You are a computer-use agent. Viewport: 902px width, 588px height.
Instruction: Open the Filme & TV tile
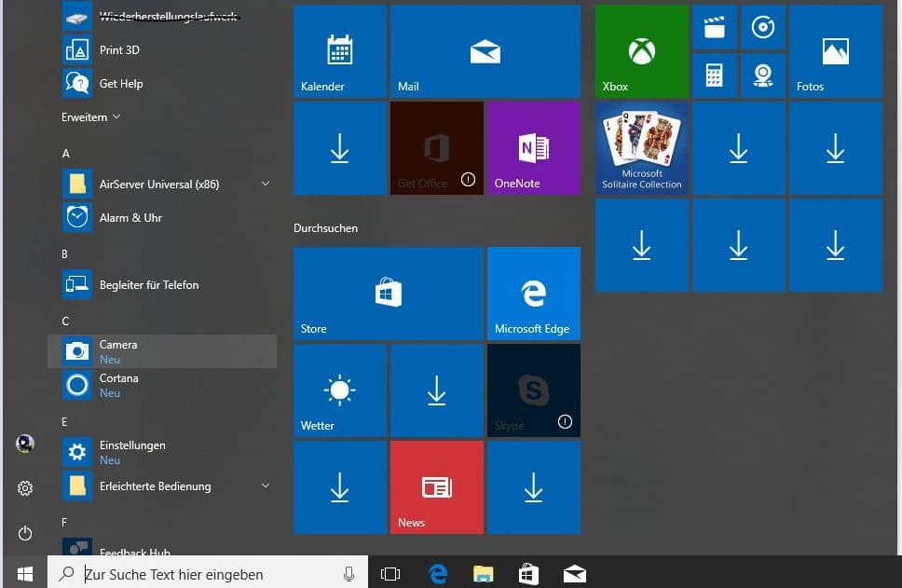[x=714, y=26]
